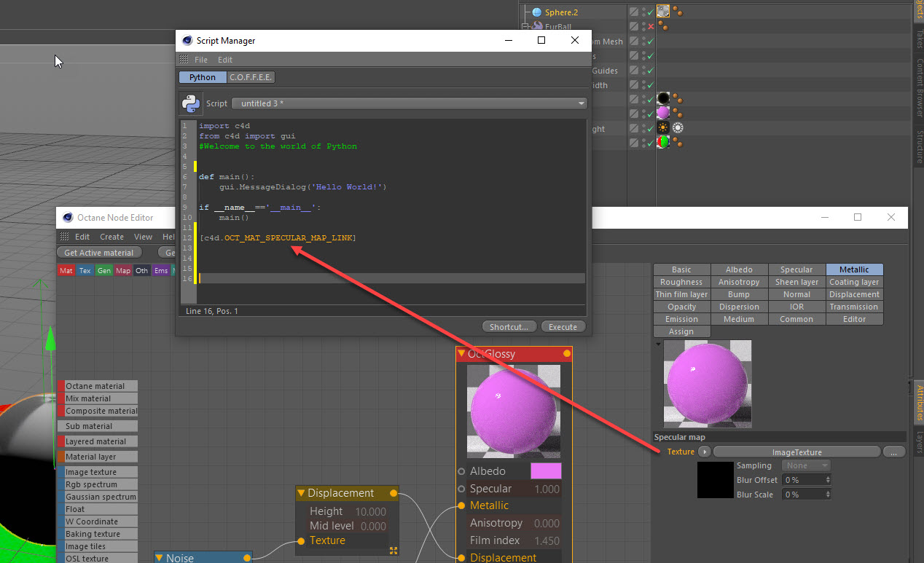Click the Noise node output port
This screenshot has height=563, width=924.
[x=246, y=558]
